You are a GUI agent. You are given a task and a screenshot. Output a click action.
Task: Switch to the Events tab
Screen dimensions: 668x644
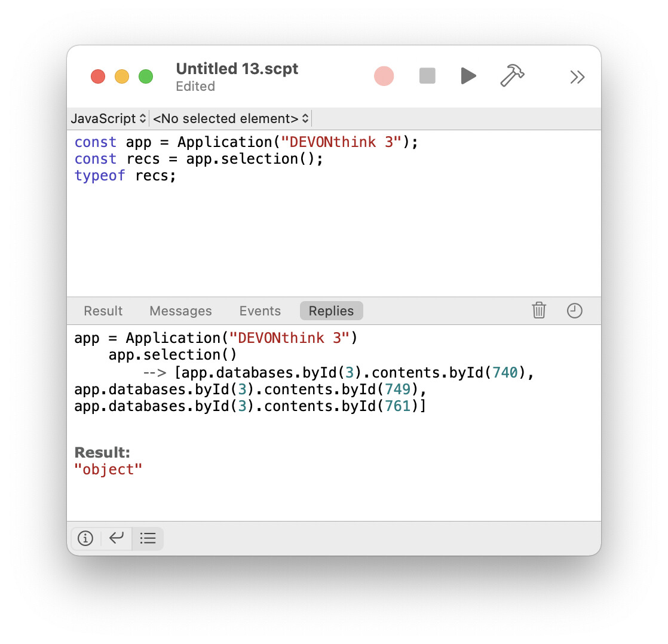260,311
